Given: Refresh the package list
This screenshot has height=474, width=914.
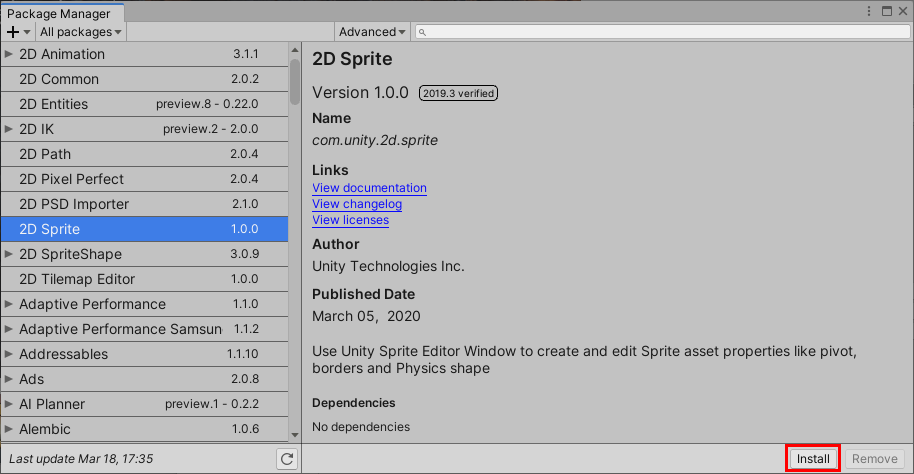Looking at the screenshot, I should click(288, 459).
